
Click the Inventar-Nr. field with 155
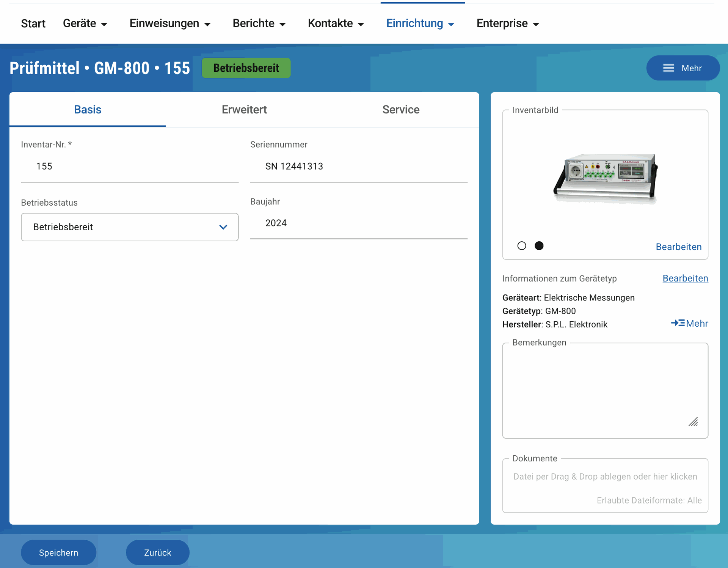point(130,166)
